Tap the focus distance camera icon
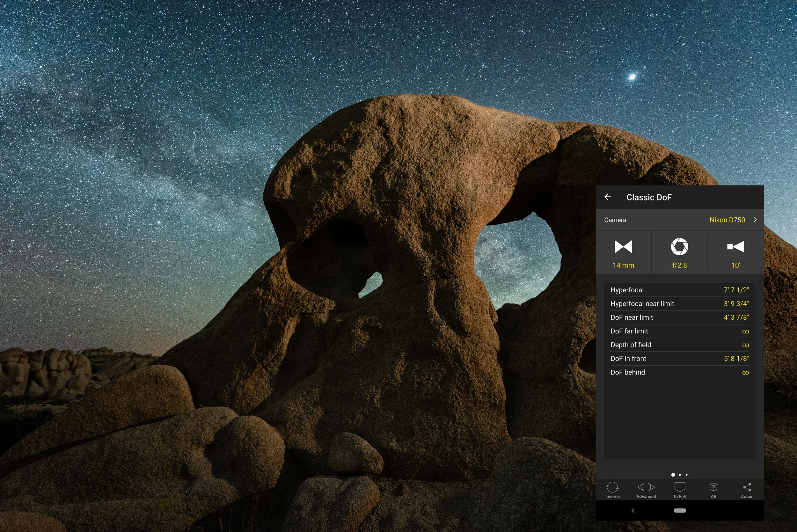Viewport: 797px width, 532px height. coord(735,247)
